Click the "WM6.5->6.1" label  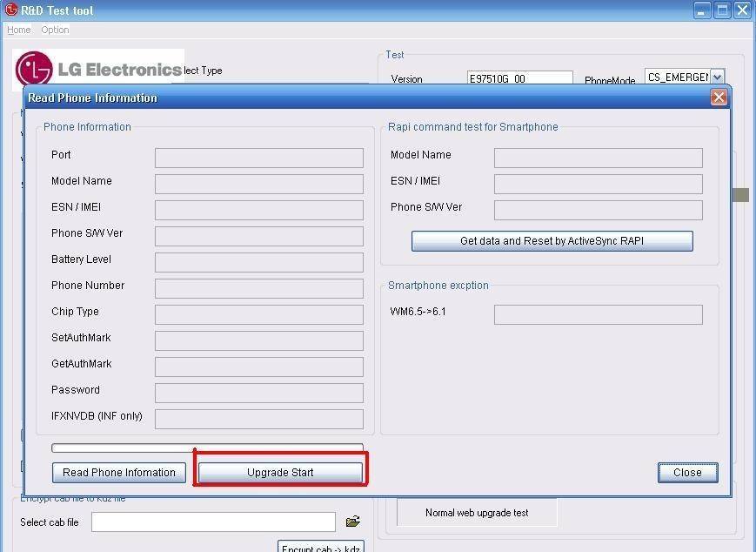[x=418, y=311]
